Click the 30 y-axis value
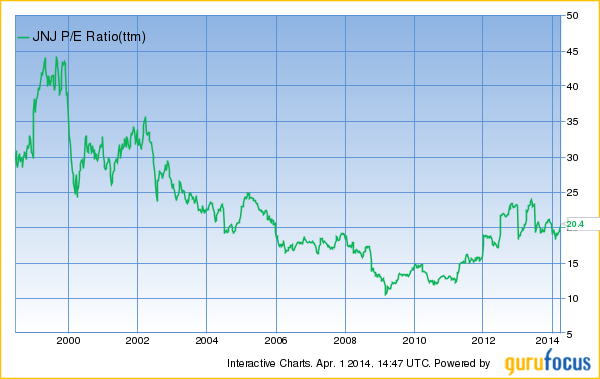Screen dimensions: 600x379 (573, 157)
